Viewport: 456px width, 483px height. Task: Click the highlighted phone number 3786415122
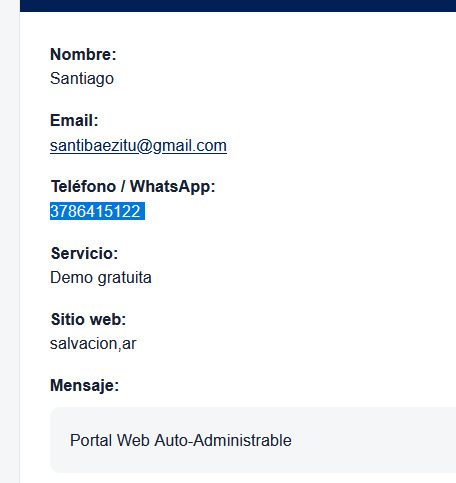(x=95, y=211)
